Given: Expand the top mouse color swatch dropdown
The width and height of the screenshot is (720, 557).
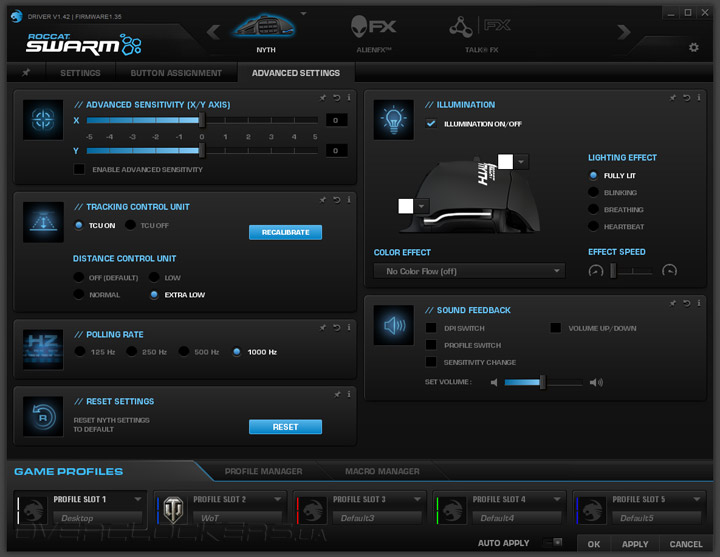Looking at the screenshot, I should coord(521,162).
